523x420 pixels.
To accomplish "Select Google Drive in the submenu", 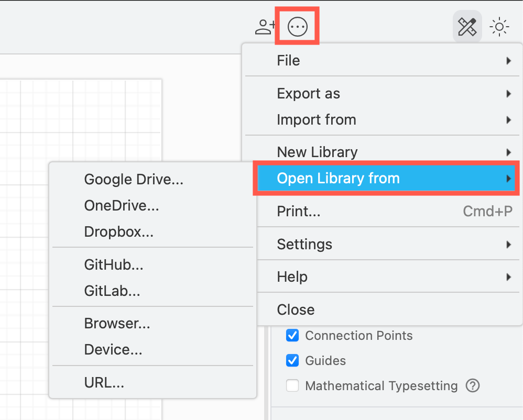I will [x=133, y=179].
